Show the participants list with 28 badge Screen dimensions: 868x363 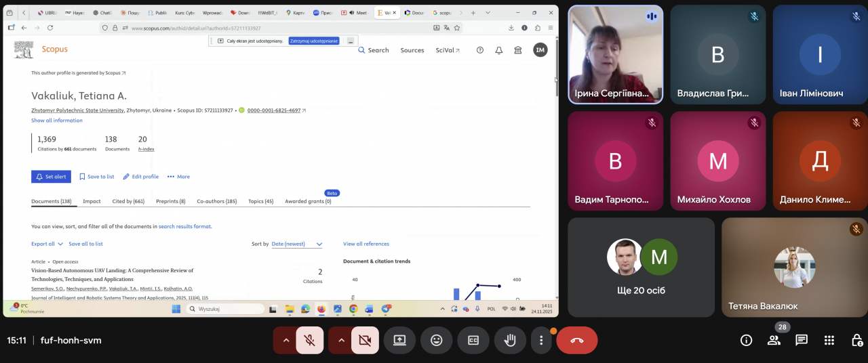pyautogui.click(x=774, y=340)
